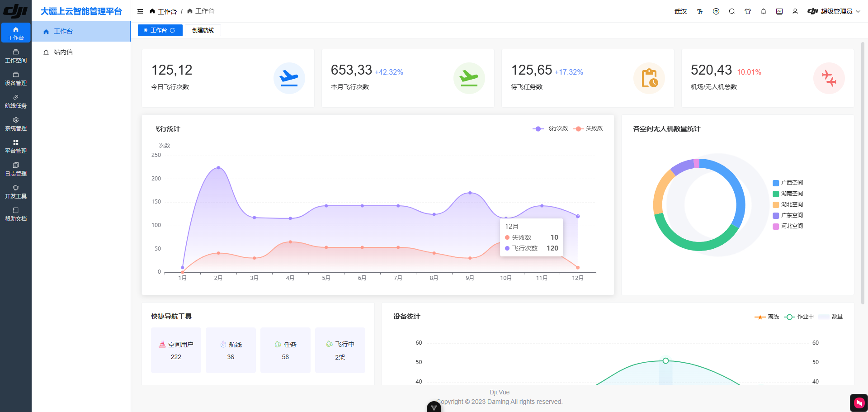
Task: Toggle 失败数 series in flight chart legend
Action: pos(588,128)
